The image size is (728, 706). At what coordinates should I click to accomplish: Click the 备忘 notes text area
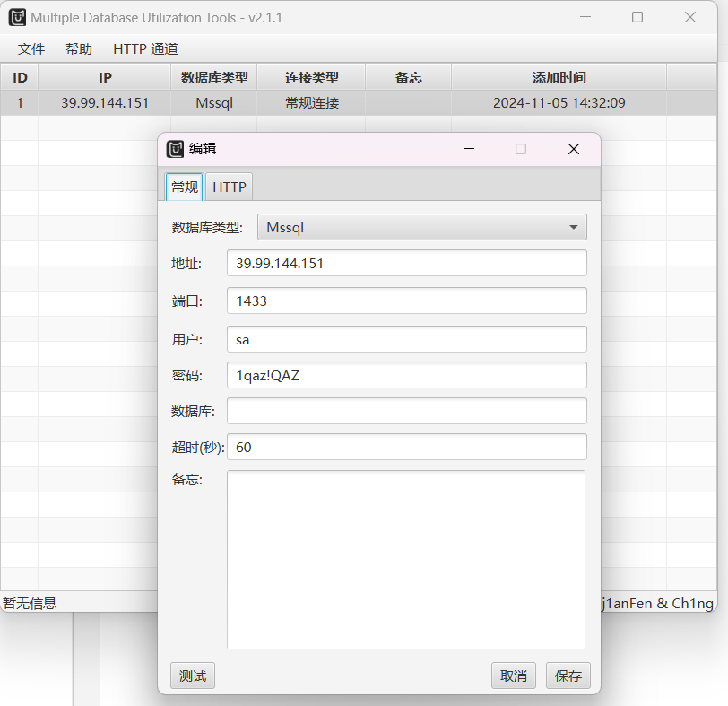406,559
